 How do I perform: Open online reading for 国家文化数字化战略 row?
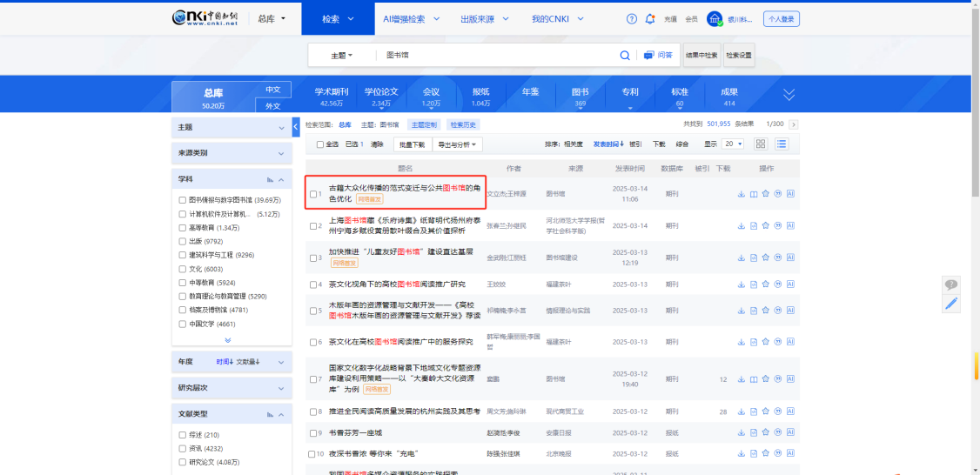click(x=754, y=378)
